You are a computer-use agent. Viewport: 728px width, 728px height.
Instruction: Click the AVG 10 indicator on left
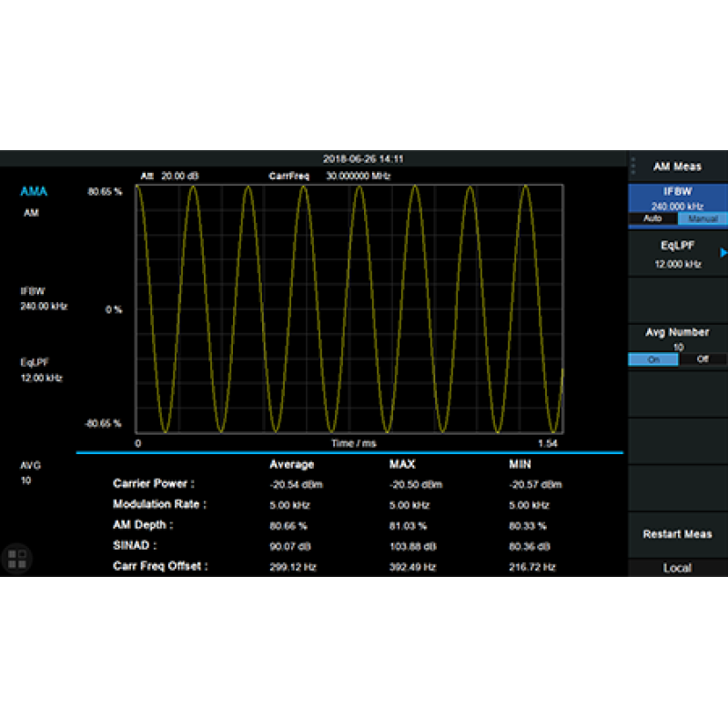point(31,472)
